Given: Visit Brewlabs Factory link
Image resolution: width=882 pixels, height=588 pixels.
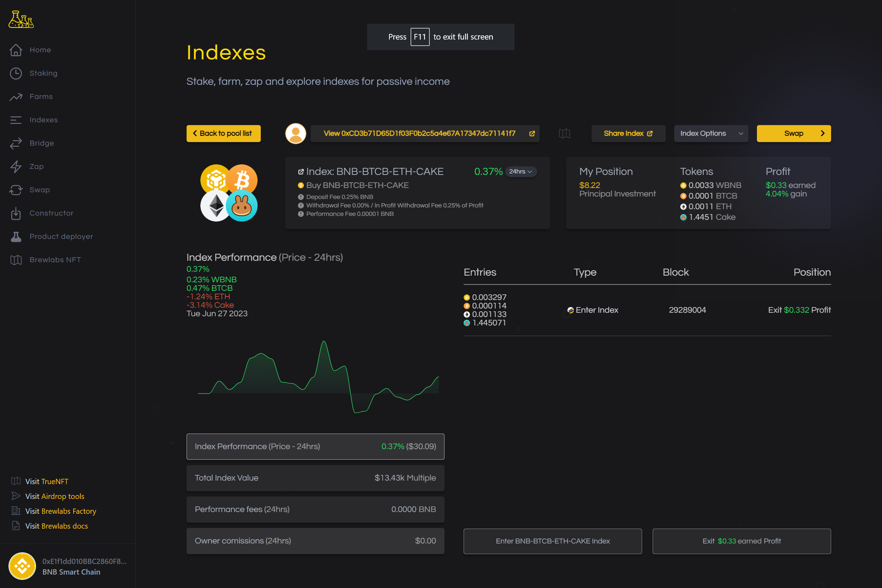Looking at the screenshot, I should tap(61, 511).
